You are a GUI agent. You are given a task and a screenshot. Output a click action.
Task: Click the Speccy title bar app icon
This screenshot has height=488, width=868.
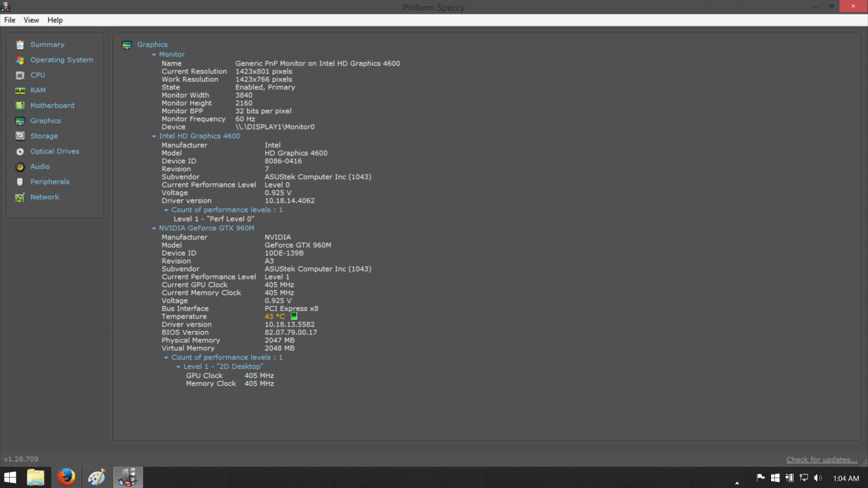[6, 7]
